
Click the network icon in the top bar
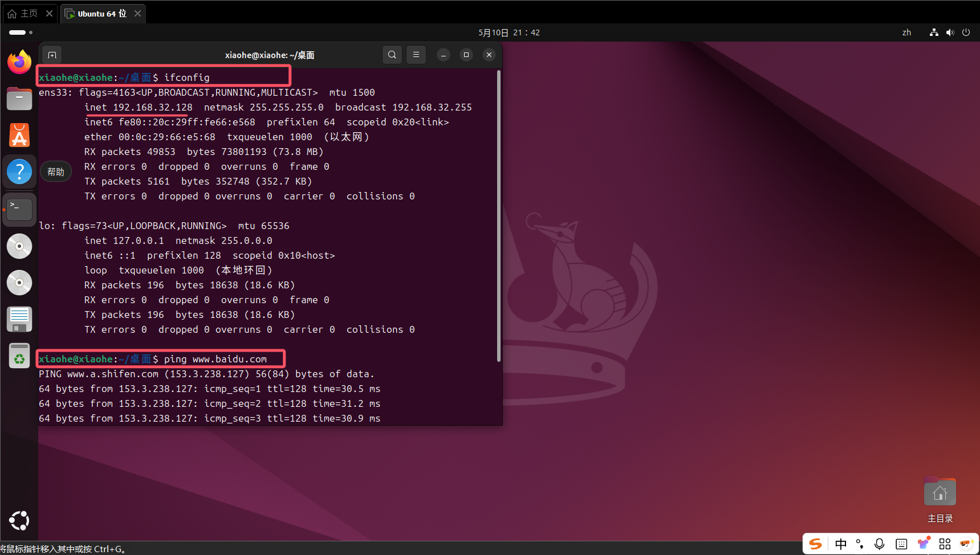(x=933, y=32)
